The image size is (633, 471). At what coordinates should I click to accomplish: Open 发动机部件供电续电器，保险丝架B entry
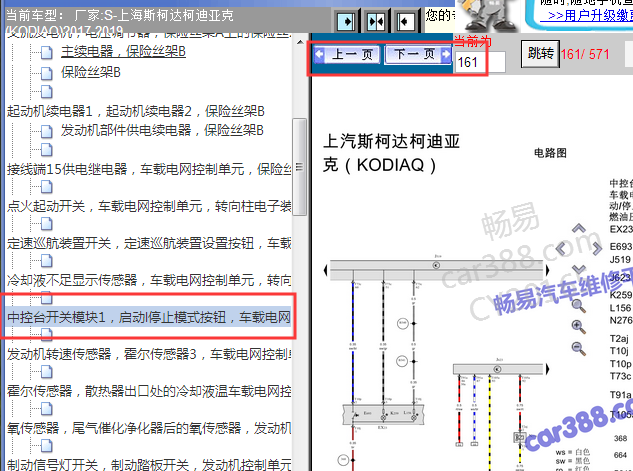tap(162, 130)
